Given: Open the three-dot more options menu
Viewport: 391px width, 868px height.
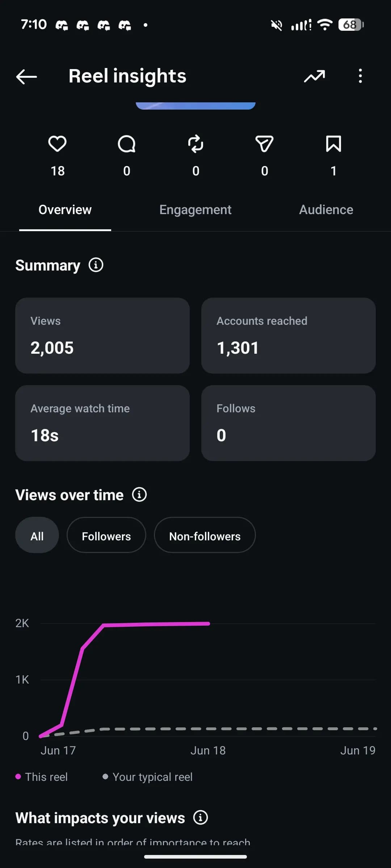Looking at the screenshot, I should pos(360,76).
